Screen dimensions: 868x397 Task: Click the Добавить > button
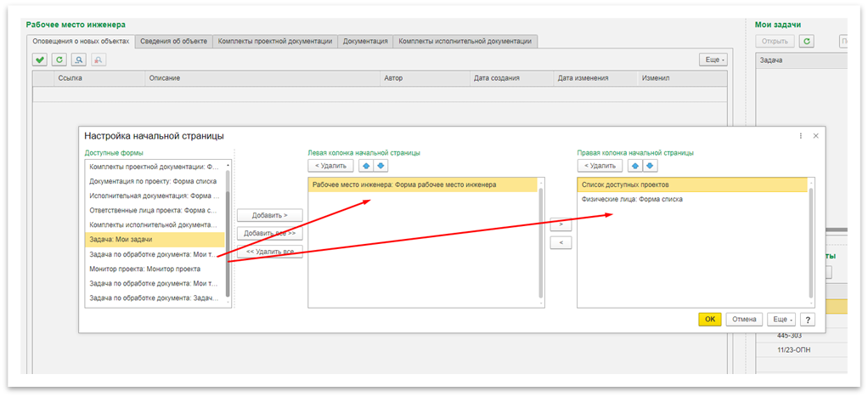pos(269,216)
